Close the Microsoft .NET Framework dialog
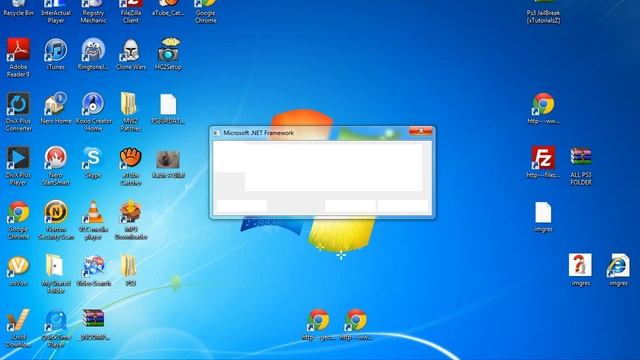640x360 pixels. point(420,131)
